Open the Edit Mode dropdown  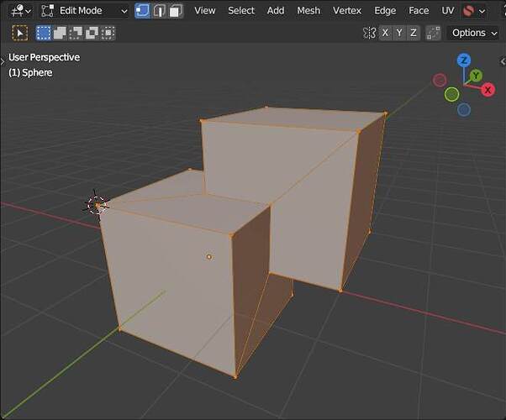(x=84, y=11)
